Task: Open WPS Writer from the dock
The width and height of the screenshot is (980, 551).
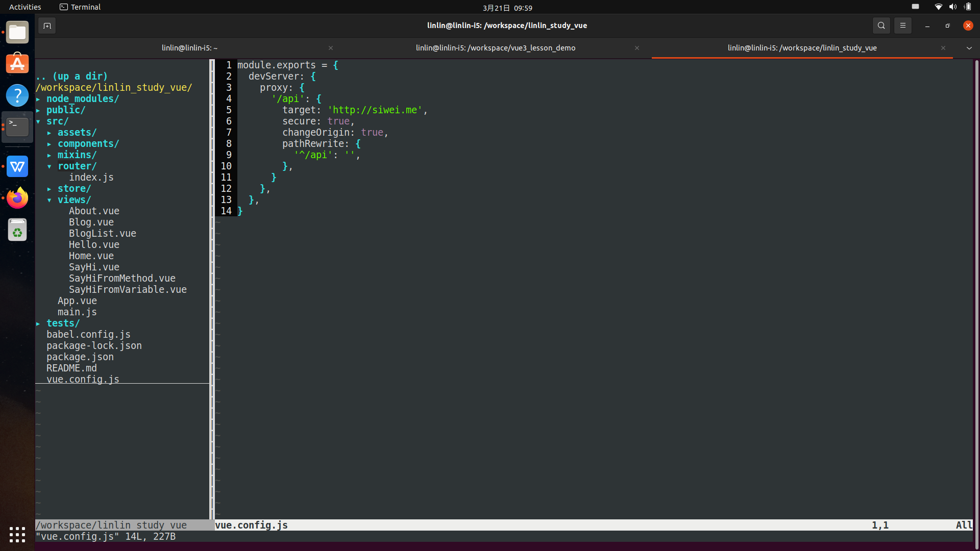Action: (x=17, y=166)
